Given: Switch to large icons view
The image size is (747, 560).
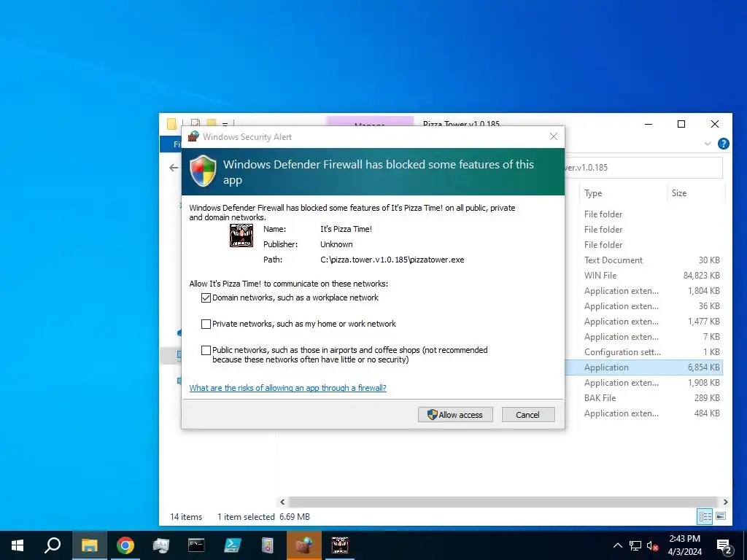Looking at the screenshot, I should pyautogui.click(x=721, y=516).
